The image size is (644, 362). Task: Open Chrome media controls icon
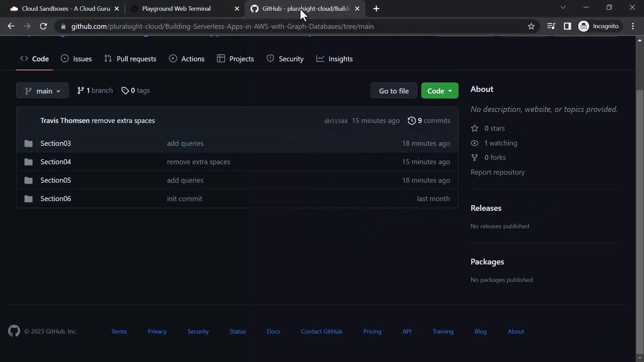[x=551, y=26]
